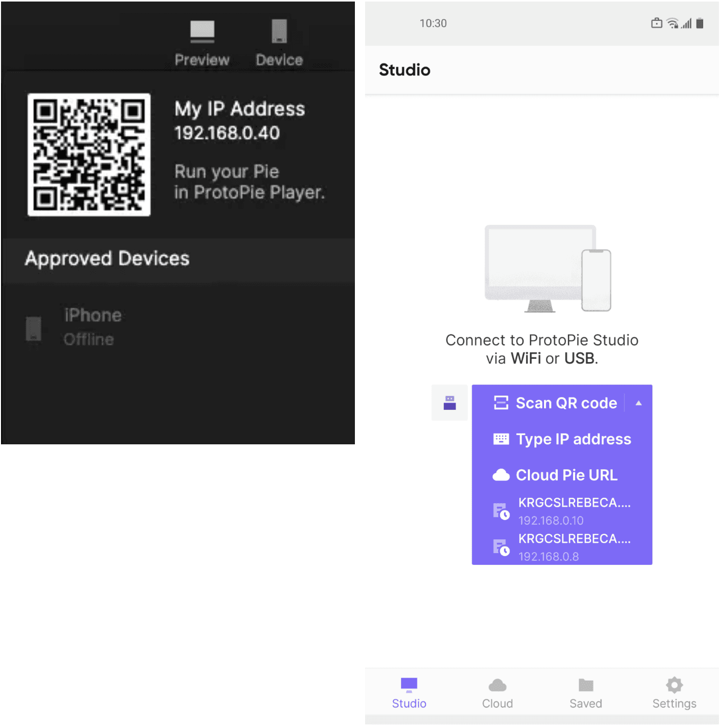Click the Device icon in ProtoPie Studio
Viewport: 722px width, 728px height.
click(279, 32)
